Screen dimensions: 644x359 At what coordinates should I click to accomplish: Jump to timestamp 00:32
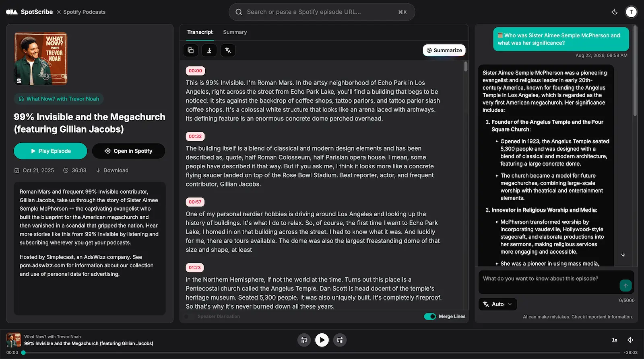coord(195,136)
